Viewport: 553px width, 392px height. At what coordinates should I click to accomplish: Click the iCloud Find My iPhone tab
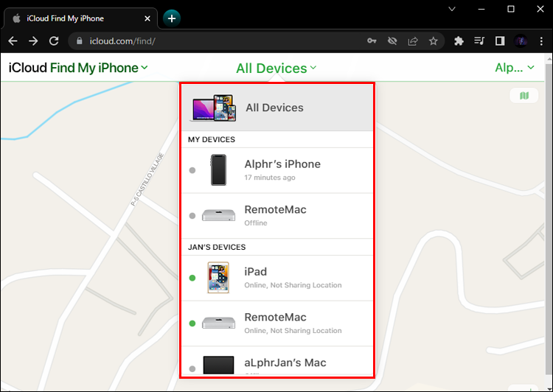tap(80, 18)
